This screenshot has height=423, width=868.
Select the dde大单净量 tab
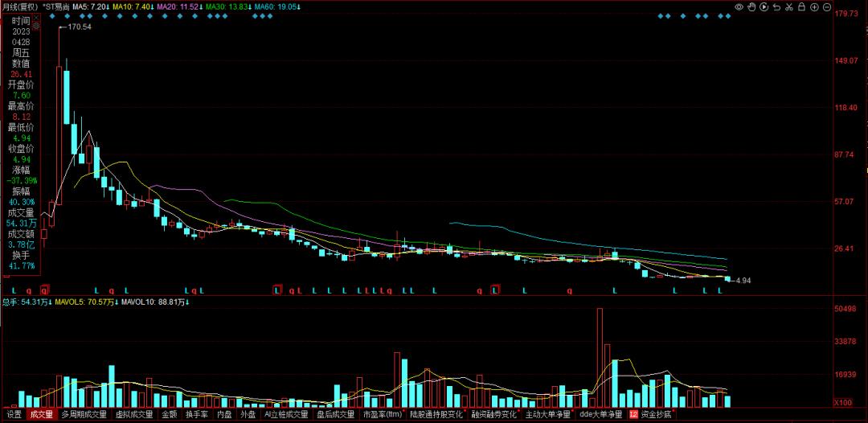coord(600,414)
